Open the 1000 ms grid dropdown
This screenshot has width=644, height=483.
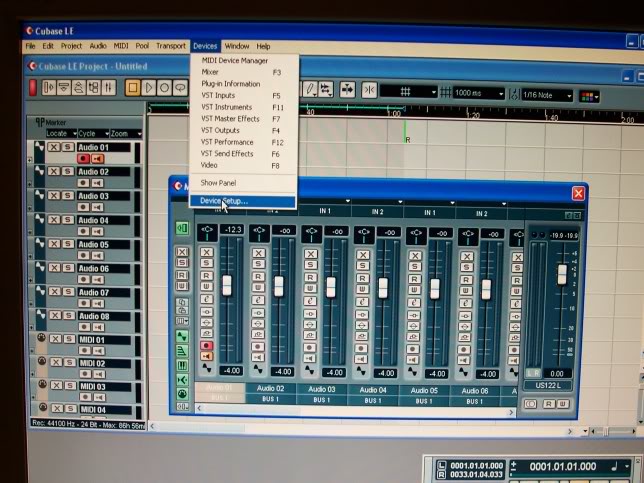(x=478, y=93)
